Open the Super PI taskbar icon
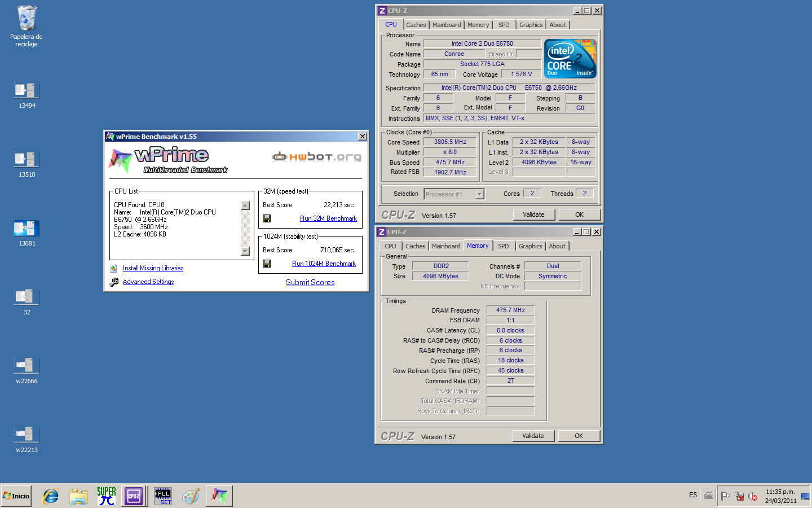The height and width of the screenshot is (508, 812). (106, 496)
